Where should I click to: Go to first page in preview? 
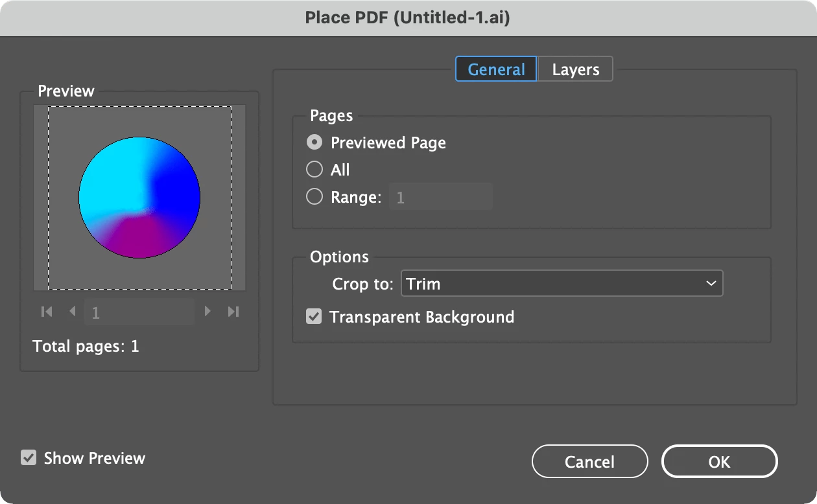[47, 312]
